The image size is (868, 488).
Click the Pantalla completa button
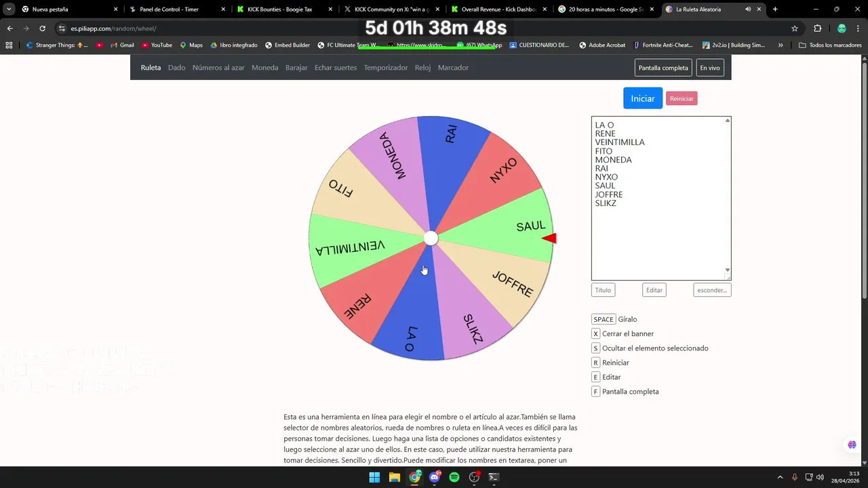663,68
